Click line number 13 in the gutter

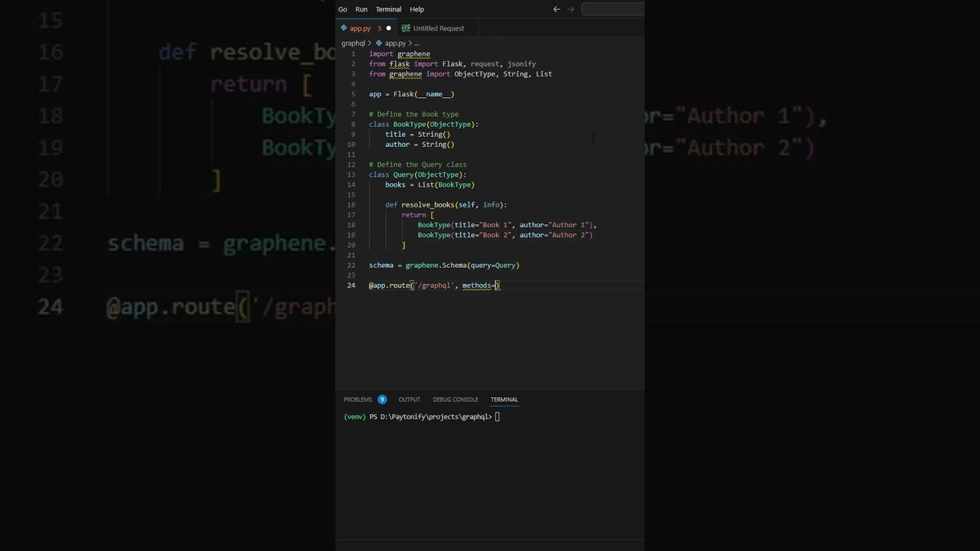point(351,174)
